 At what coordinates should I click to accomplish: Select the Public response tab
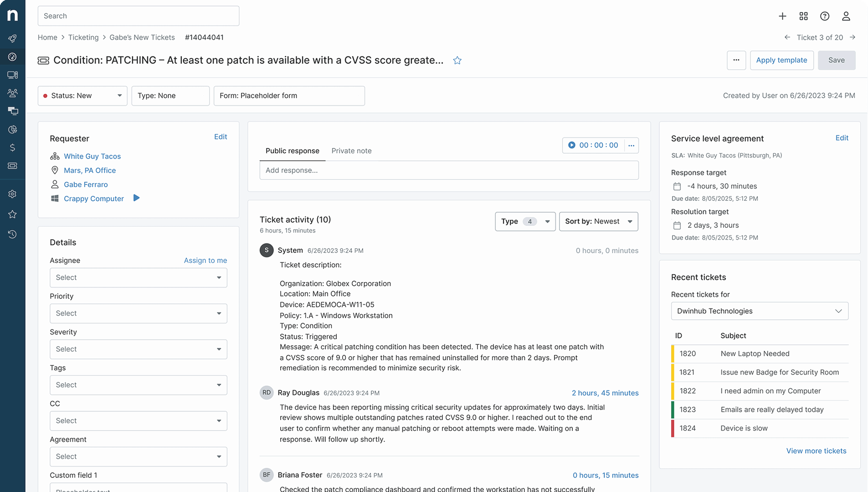[293, 151]
